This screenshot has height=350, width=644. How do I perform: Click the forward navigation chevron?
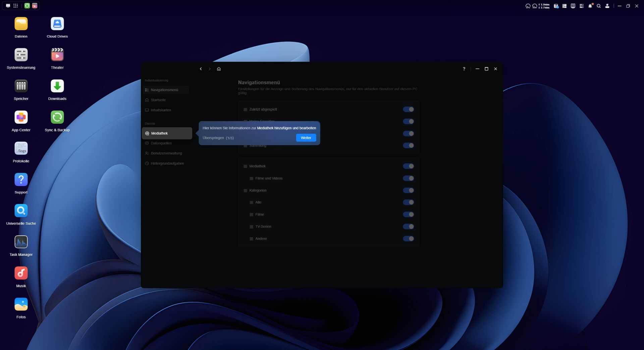point(210,69)
